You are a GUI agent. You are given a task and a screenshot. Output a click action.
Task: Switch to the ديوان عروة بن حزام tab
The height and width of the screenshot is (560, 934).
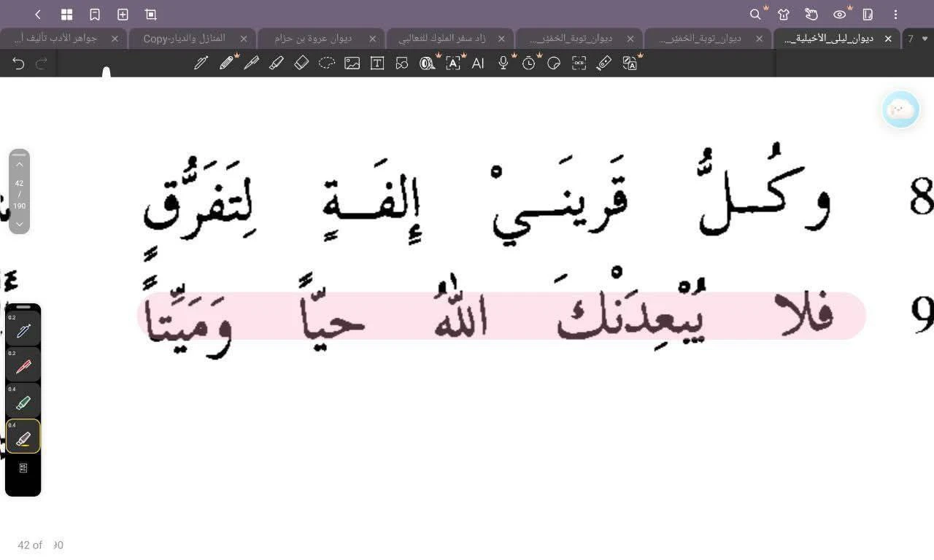tap(314, 39)
